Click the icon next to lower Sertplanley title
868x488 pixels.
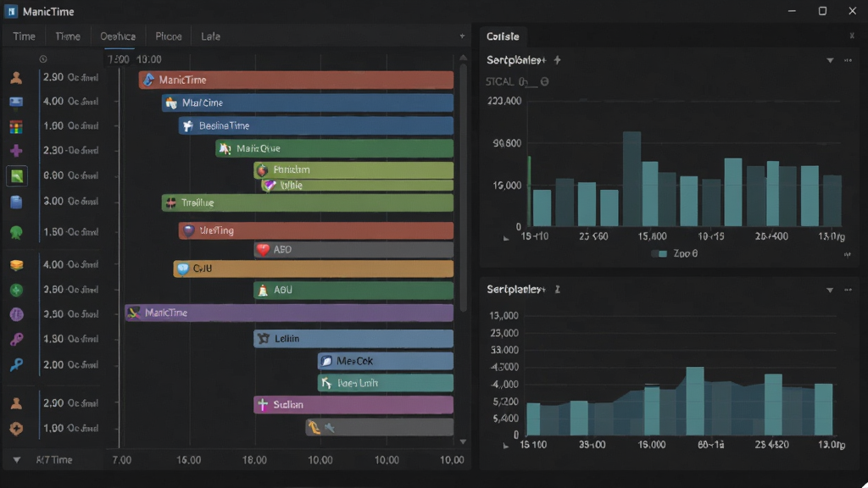558,290
